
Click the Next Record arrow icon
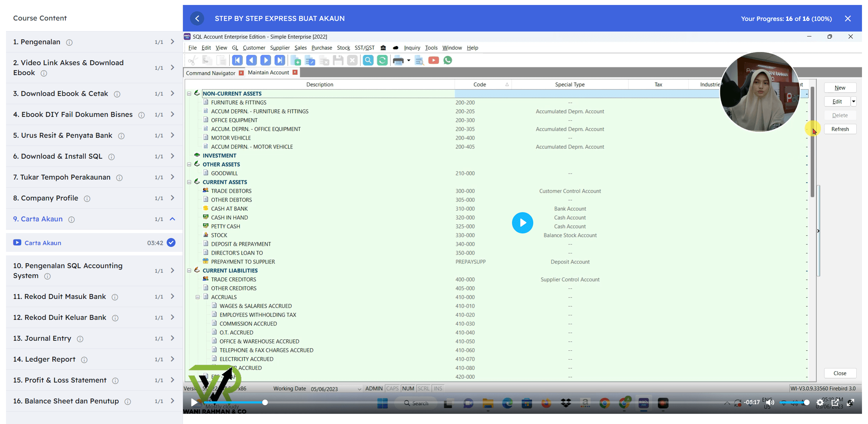(266, 61)
